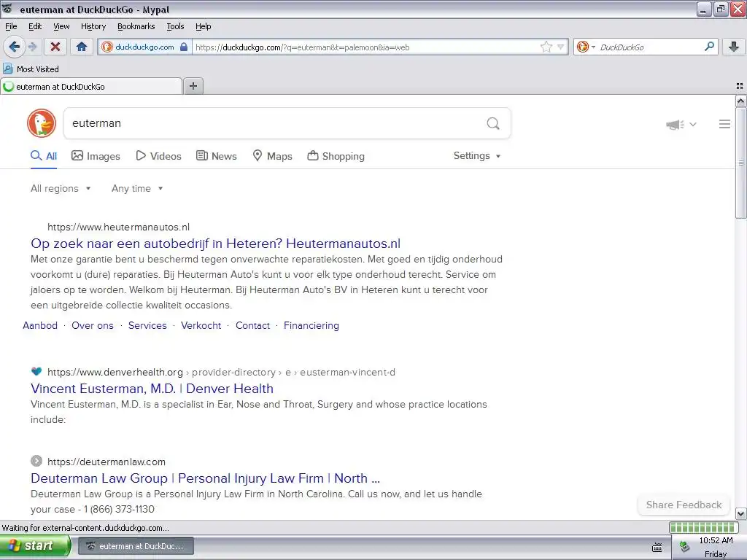Image resolution: width=747 pixels, height=560 pixels.
Task: Open the Tools menu
Action: pyautogui.click(x=175, y=26)
